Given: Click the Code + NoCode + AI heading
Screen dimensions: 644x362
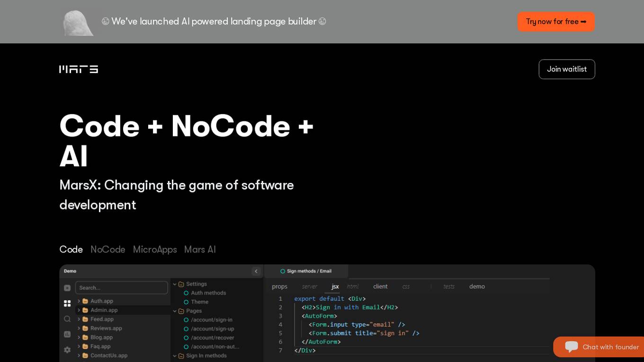Looking at the screenshot, I should pos(187,141).
